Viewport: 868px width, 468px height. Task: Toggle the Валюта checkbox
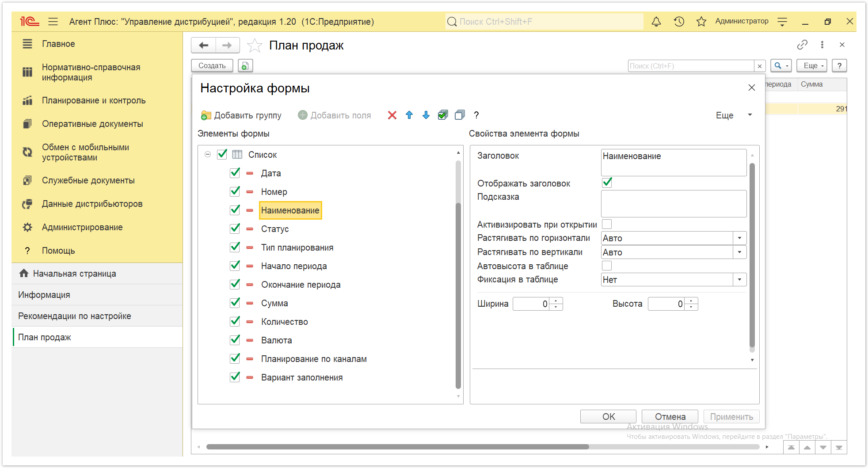235,340
